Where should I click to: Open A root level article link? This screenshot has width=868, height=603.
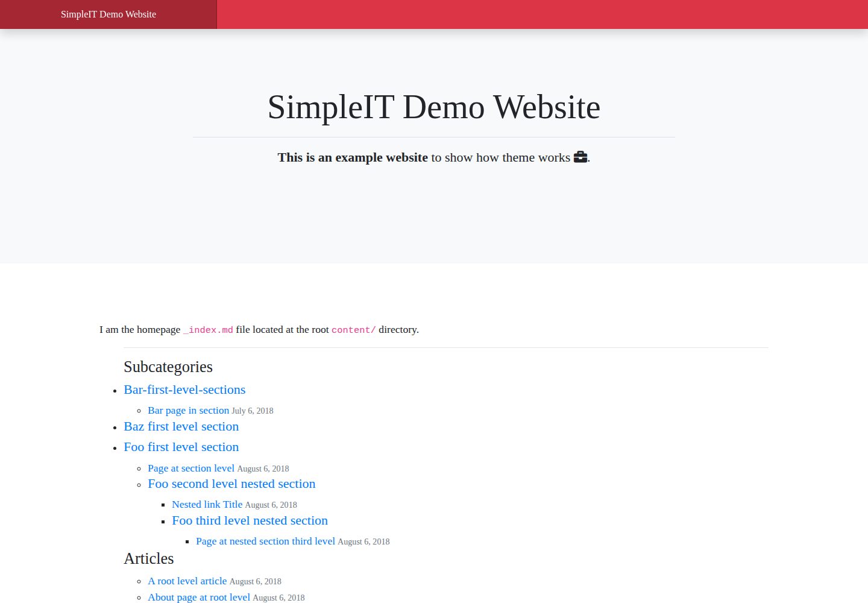187,581
